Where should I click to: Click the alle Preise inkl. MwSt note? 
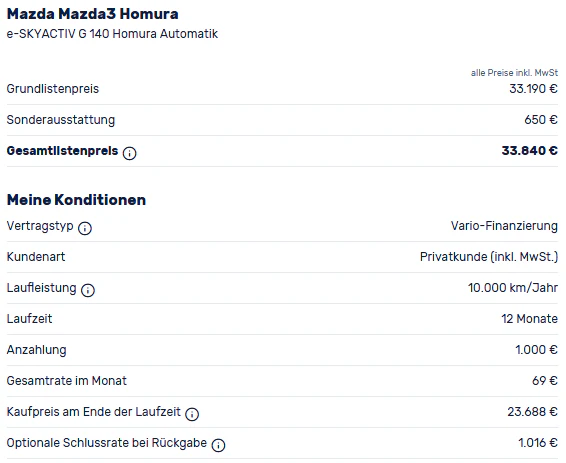click(x=514, y=73)
